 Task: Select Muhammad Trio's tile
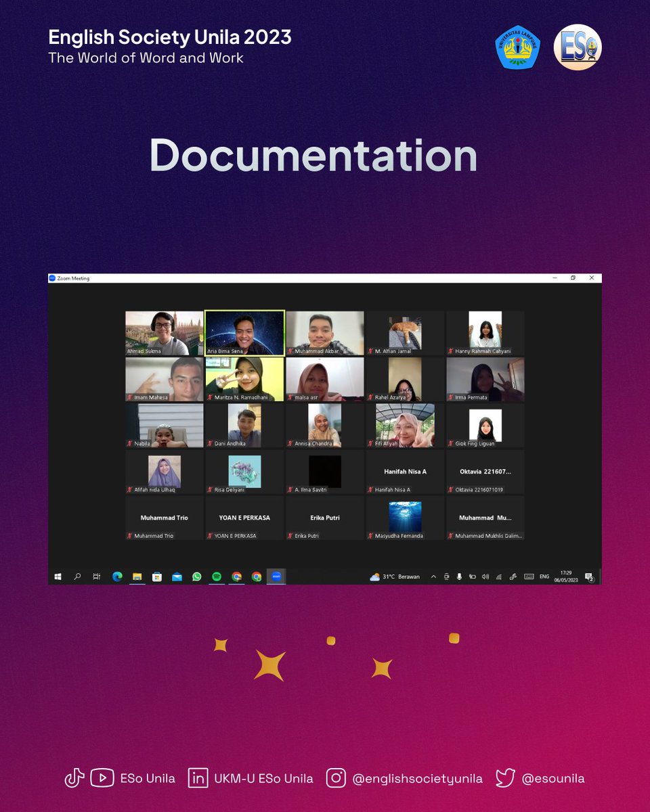coord(165,518)
